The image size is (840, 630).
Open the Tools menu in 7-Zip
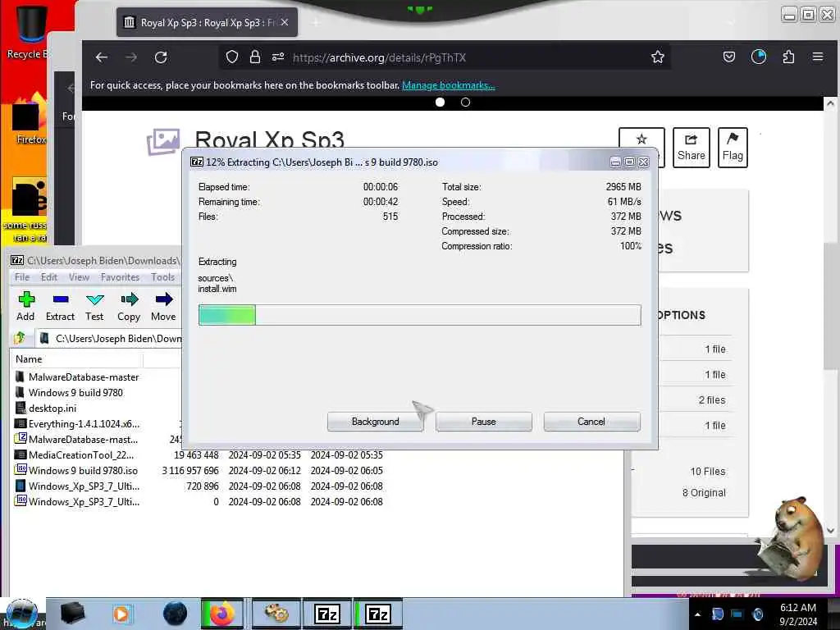(x=162, y=277)
